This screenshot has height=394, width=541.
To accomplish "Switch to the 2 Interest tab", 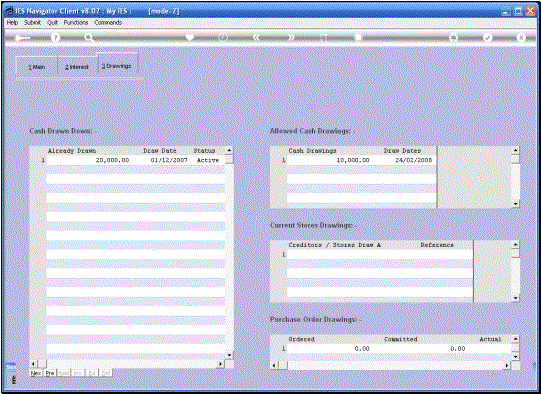I will click(x=77, y=67).
